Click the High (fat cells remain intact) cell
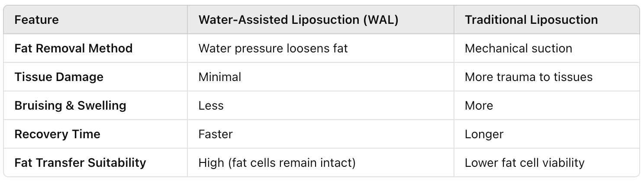 click(277, 163)
